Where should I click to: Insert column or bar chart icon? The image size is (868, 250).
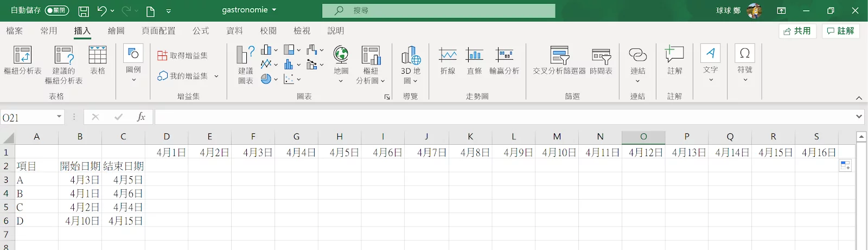pyautogui.click(x=269, y=50)
